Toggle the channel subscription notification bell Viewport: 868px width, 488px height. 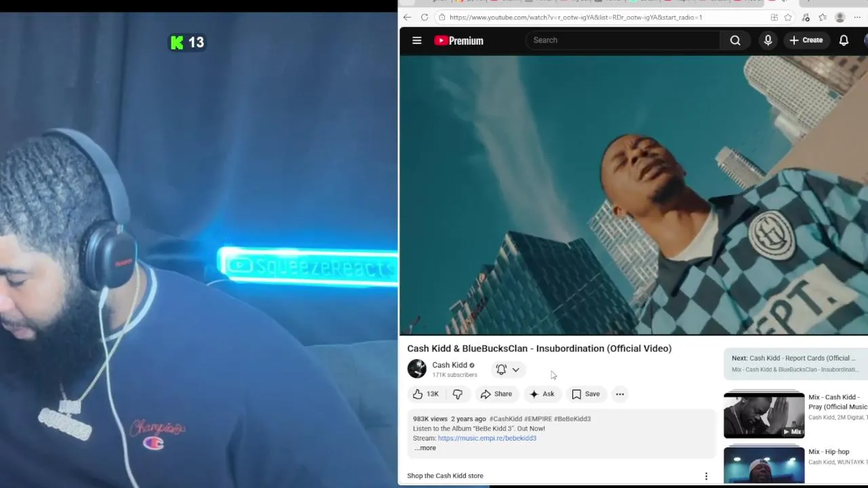pos(501,369)
